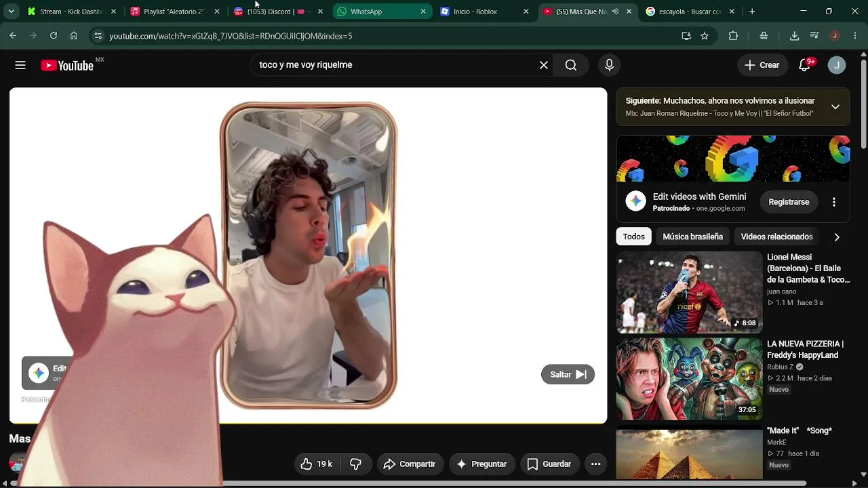
Task: View site information for youtube.com
Action: [x=98, y=36]
